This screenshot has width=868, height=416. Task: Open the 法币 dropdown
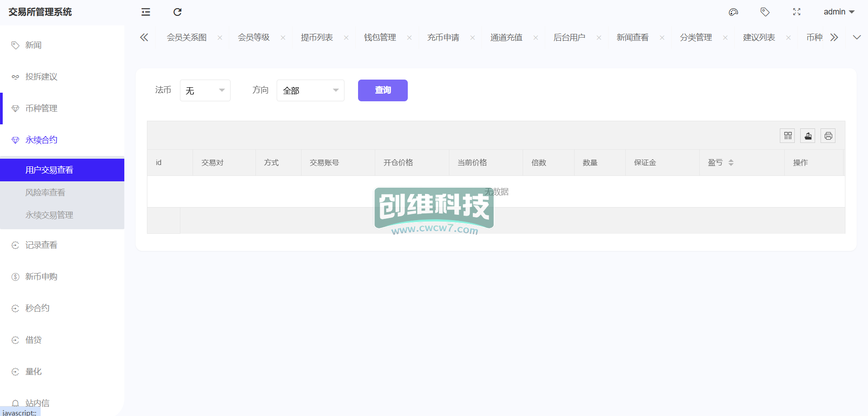click(x=205, y=90)
